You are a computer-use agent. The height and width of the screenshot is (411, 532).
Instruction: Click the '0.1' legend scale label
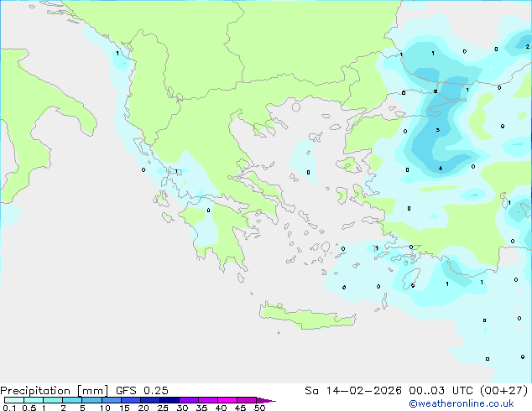tap(9, 408)
